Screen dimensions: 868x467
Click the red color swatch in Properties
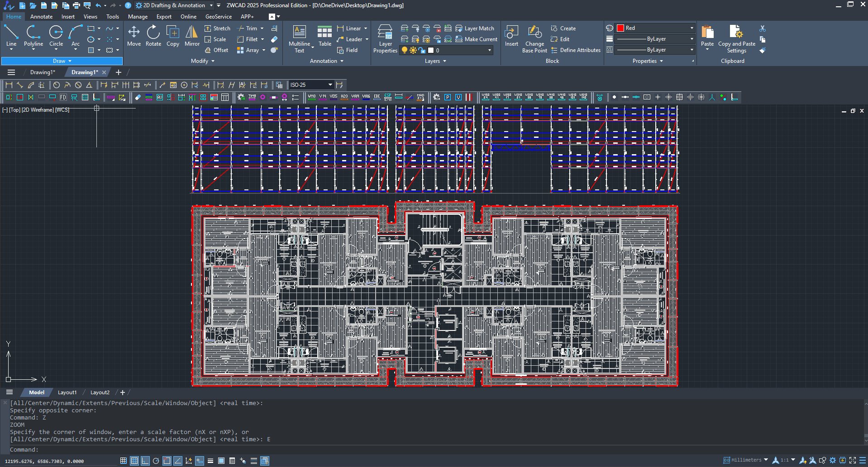[x=620, y=28]
